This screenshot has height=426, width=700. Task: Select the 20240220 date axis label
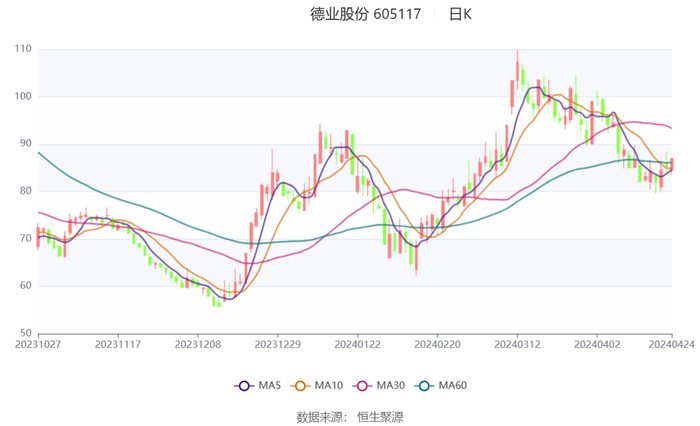pos(437,344)
